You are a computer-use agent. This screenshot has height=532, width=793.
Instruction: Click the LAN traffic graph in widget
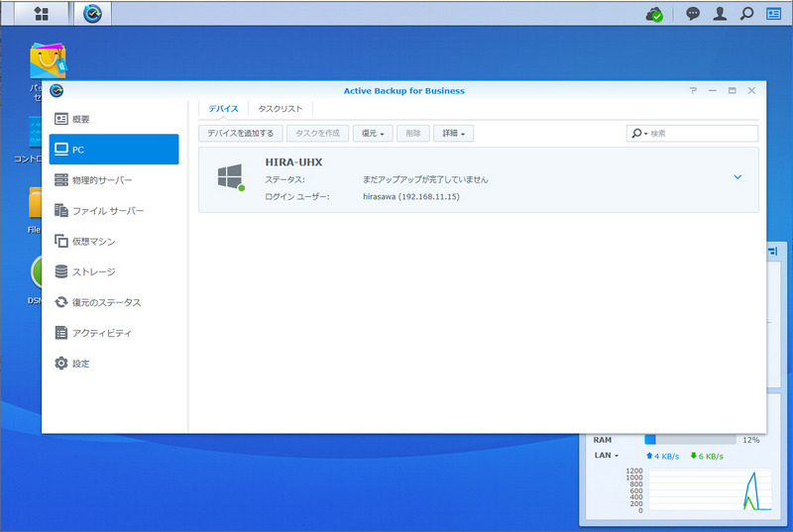[710, 490]
